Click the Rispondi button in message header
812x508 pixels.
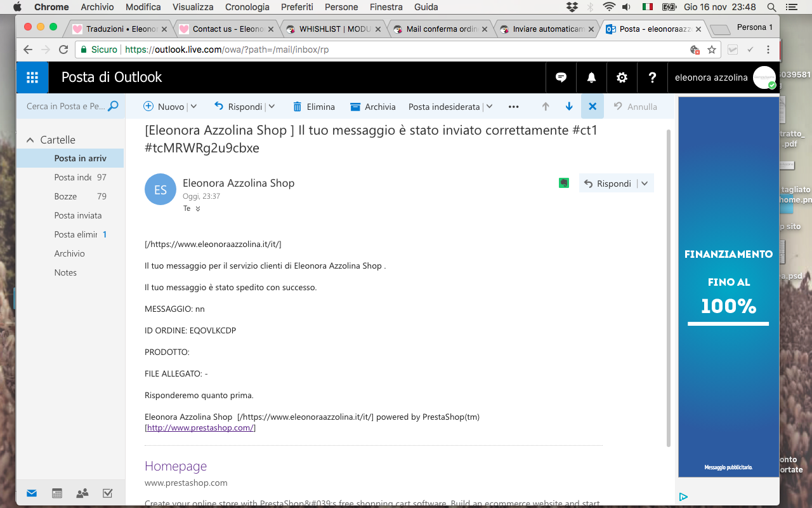(608, 184)
